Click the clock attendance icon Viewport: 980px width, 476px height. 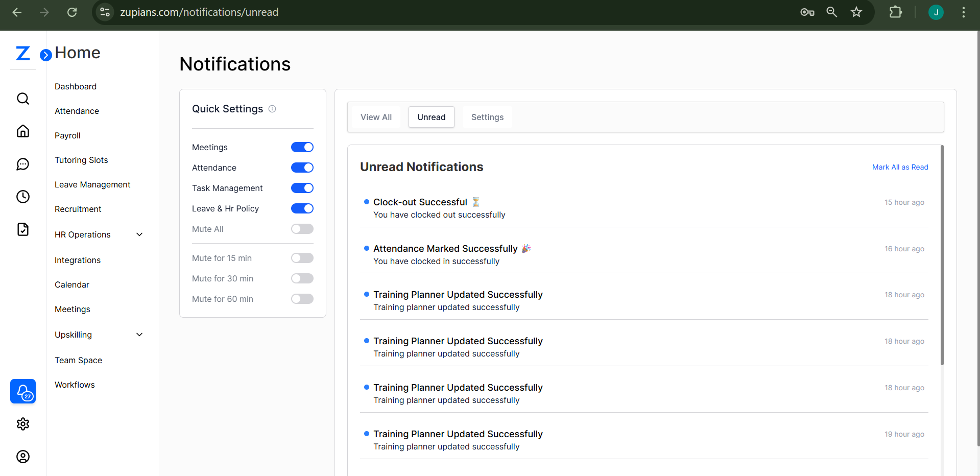22,196
